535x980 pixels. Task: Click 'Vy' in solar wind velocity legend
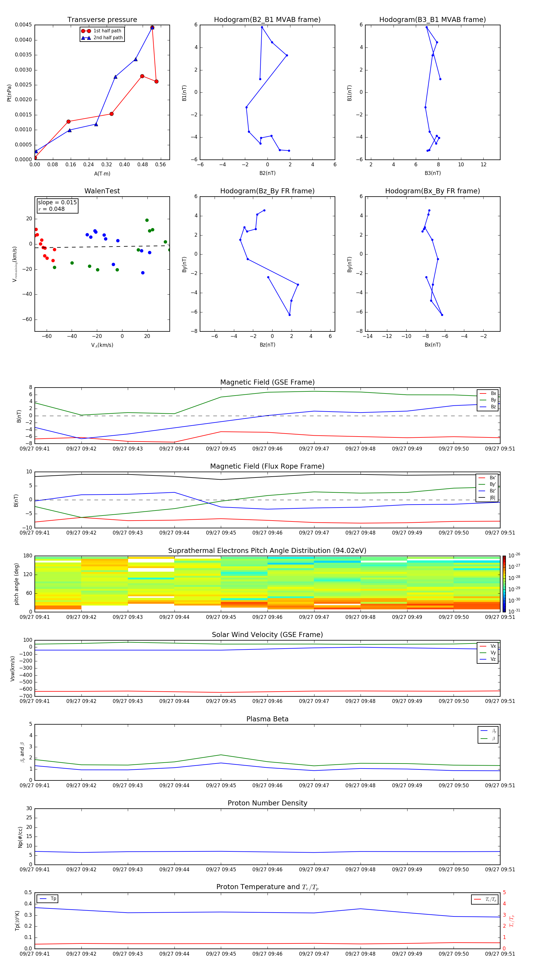click(488, 653)
